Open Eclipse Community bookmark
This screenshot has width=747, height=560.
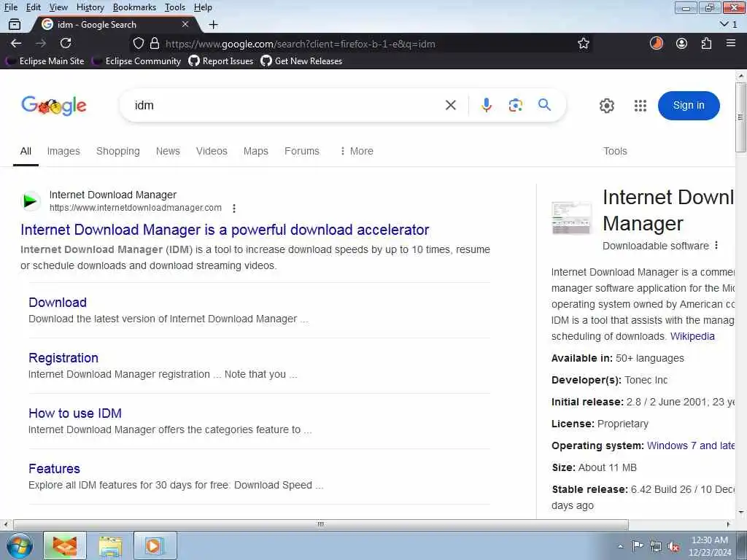click(138, 61)
